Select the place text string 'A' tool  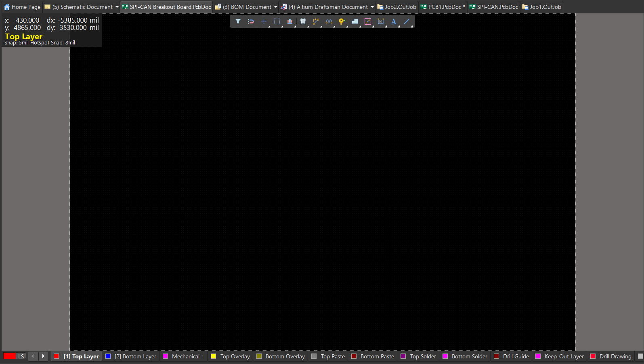tap(394, 21)
